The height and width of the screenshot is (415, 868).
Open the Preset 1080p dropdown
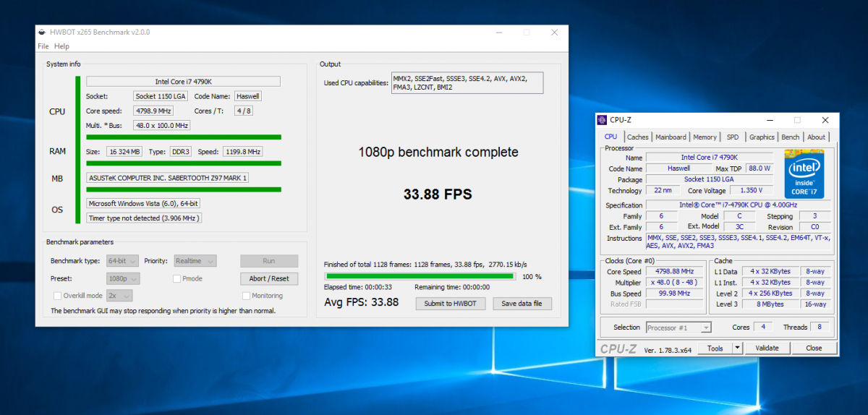pyautogui.click(x=123, y=278)
